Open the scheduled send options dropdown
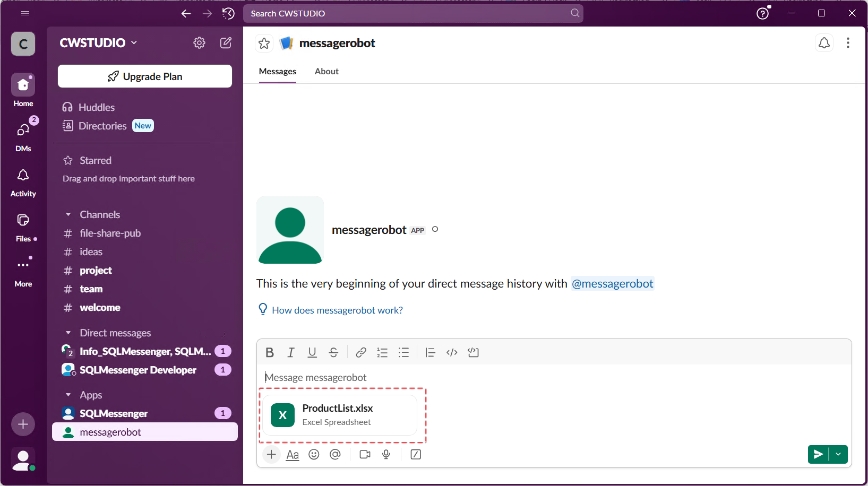The height and width of the screenshot is (486, 868). pos(839,454)
